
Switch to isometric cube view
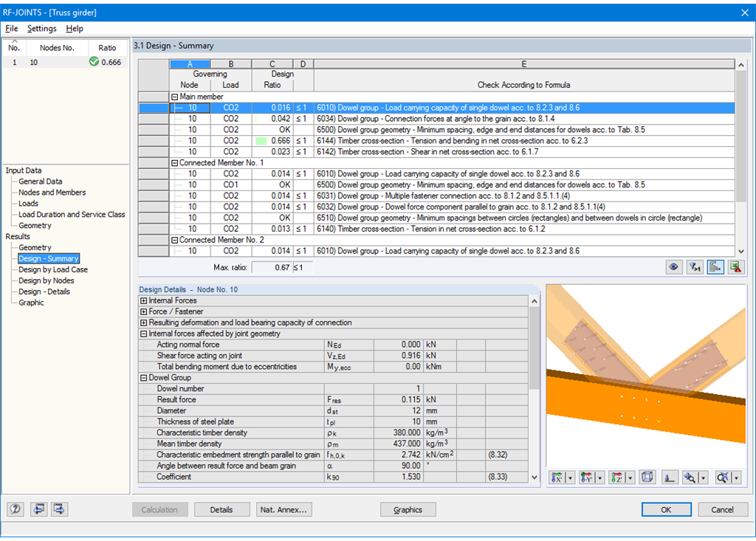pos(647,478)
